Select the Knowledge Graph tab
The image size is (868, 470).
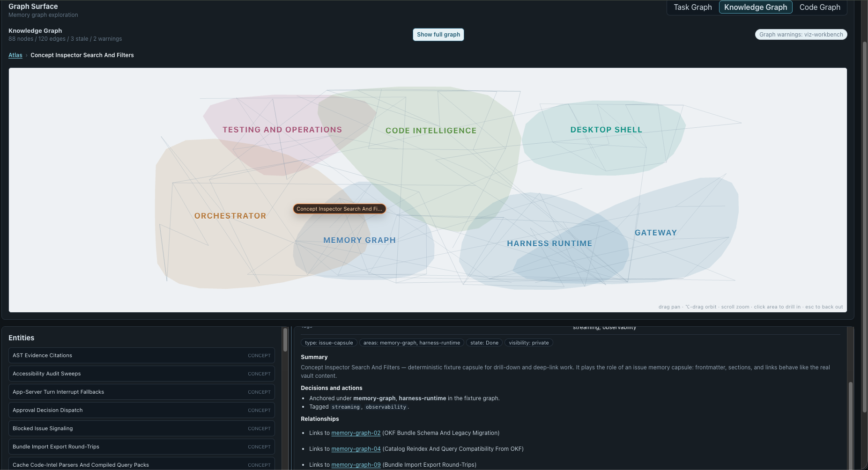pyautogui.click(x=756, y=7)
